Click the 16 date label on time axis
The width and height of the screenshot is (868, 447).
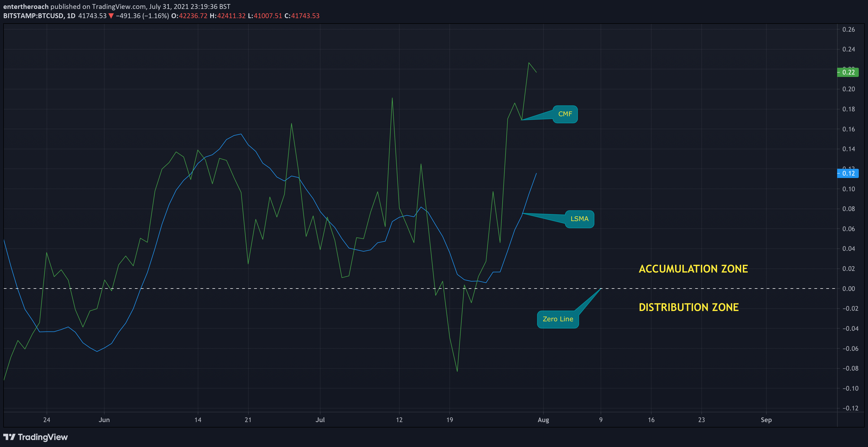coord(651,420)
